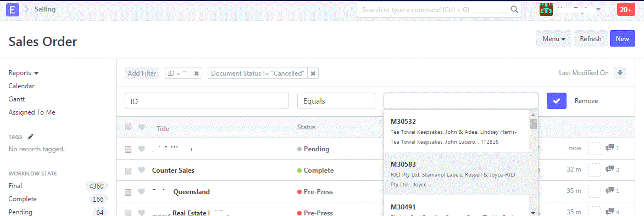
Task: Remove the ID filter tag
Action: 196,73
